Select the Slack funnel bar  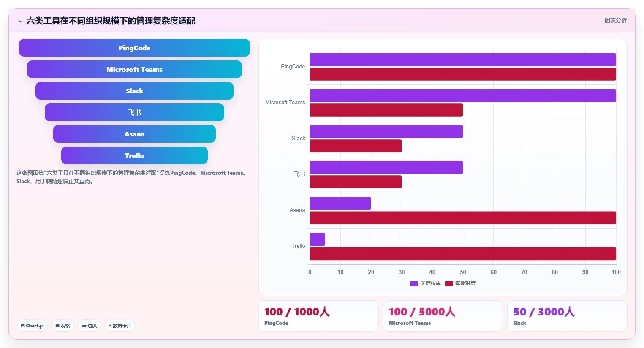[x=134, y=91]
